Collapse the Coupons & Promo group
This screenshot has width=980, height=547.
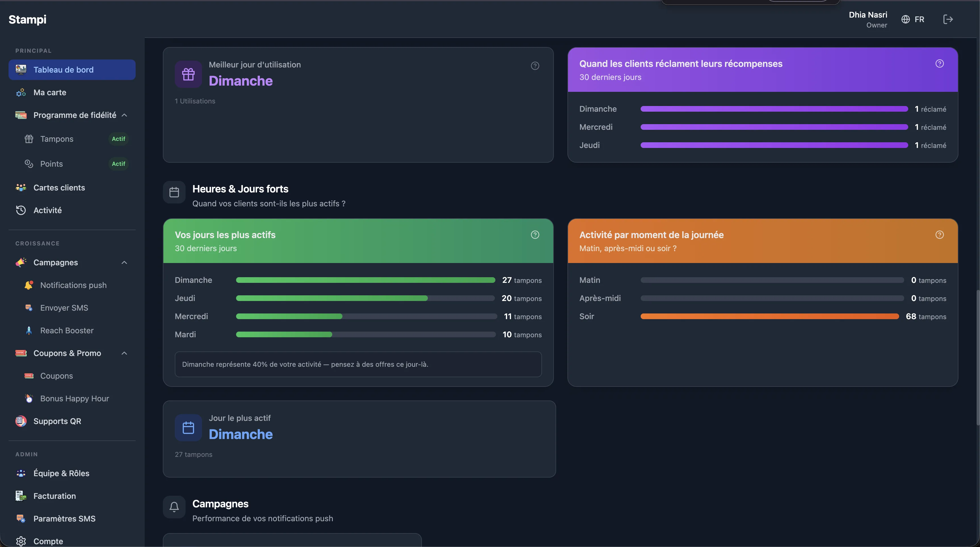pos(124,353)
